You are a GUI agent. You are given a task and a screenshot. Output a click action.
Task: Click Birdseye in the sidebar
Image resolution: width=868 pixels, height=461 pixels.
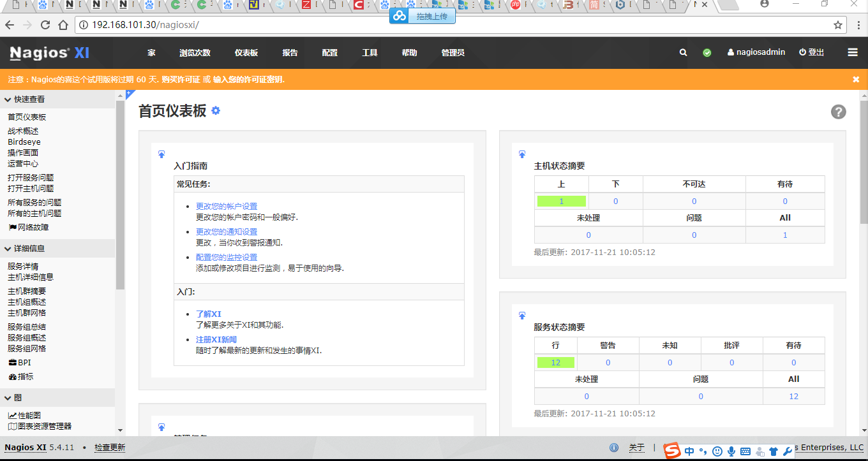[24, 142]
